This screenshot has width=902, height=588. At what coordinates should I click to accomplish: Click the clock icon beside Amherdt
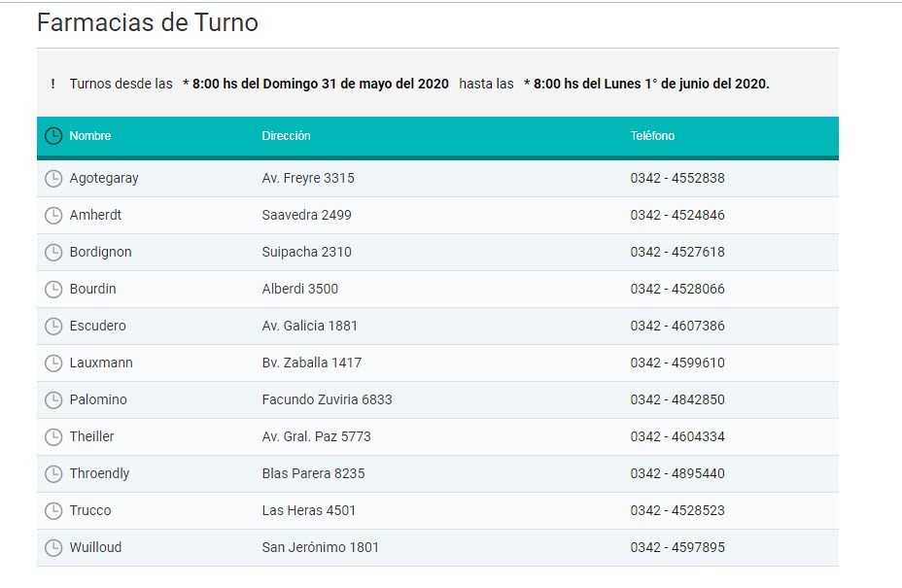[x=53, y=216]
